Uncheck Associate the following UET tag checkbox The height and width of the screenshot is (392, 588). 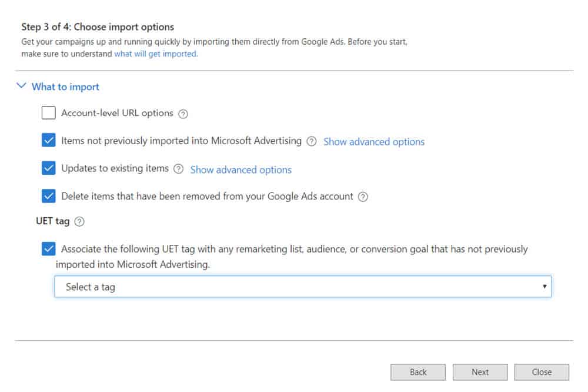click(x=48, y=248)
